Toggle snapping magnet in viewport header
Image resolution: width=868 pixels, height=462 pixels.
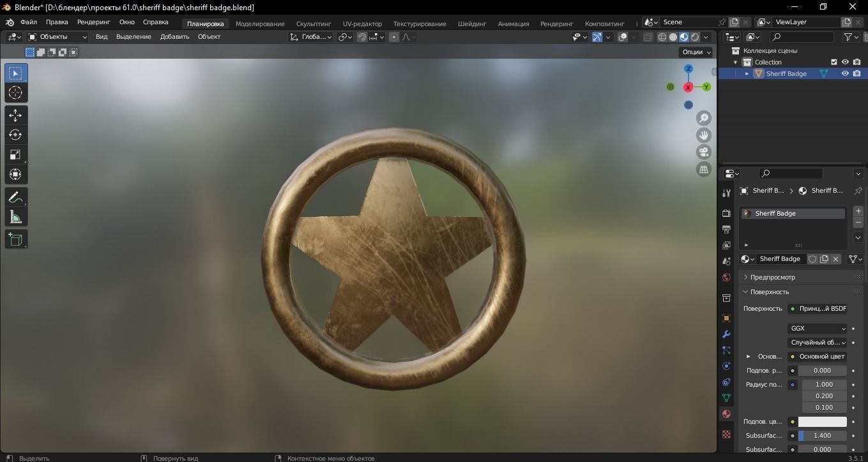tap(362, 37)
